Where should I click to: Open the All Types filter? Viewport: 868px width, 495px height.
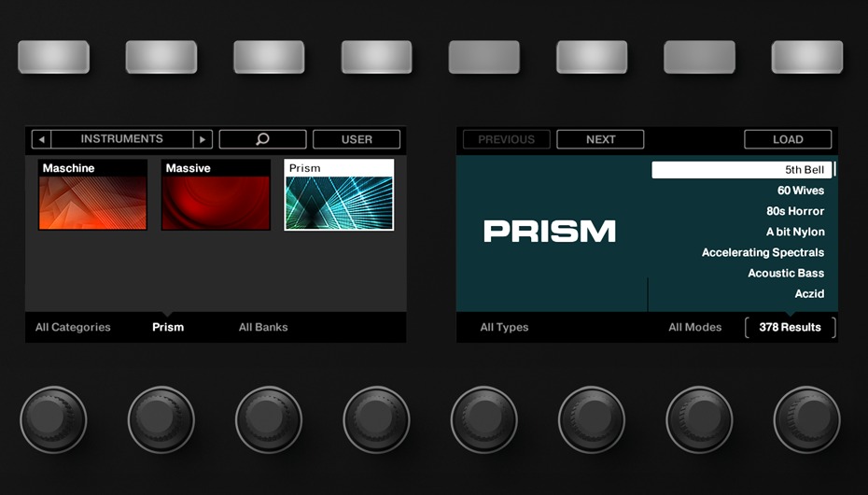(x=504, y=327)
